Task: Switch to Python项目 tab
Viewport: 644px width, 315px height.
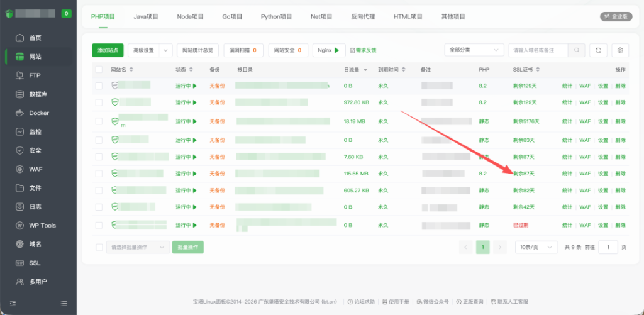Action: pyautogui.click(x=277, y=17)
